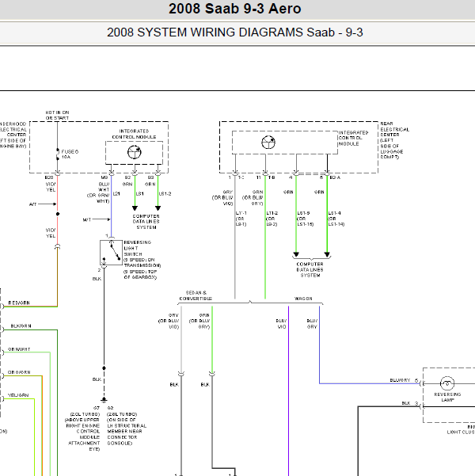475x476 pixels.
Task: Click the 'REVERSING LIGHT SWITCH' label
Action: click(137, 248)
